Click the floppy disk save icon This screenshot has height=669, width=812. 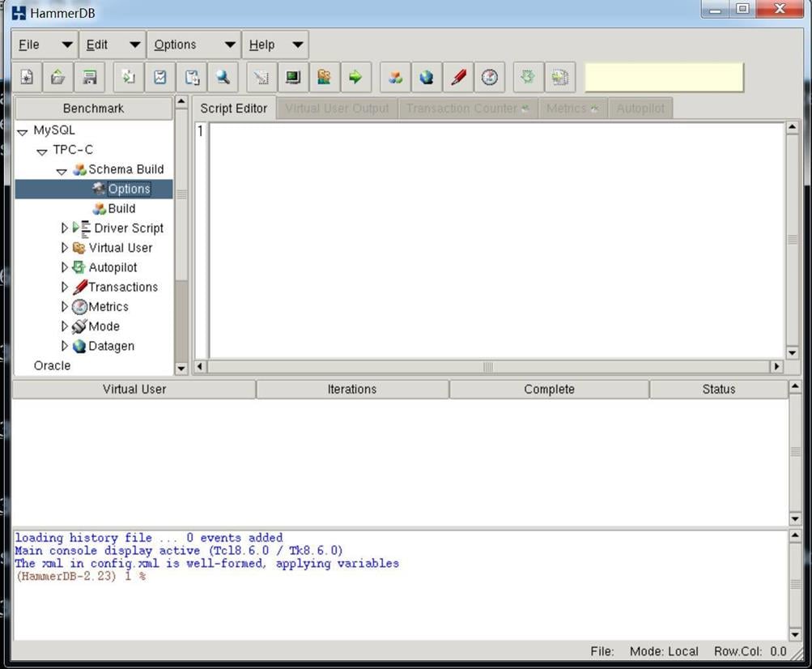click(90, 78)
